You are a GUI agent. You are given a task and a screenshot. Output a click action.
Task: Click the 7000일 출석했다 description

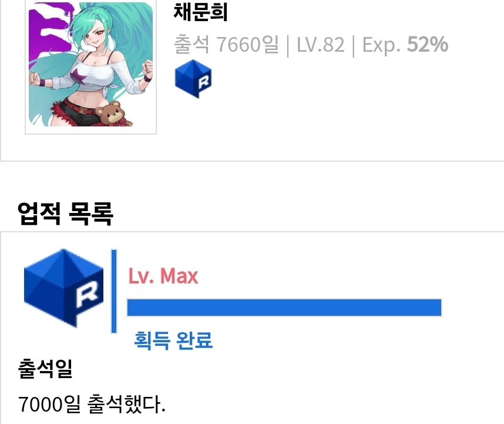(92, 404)
